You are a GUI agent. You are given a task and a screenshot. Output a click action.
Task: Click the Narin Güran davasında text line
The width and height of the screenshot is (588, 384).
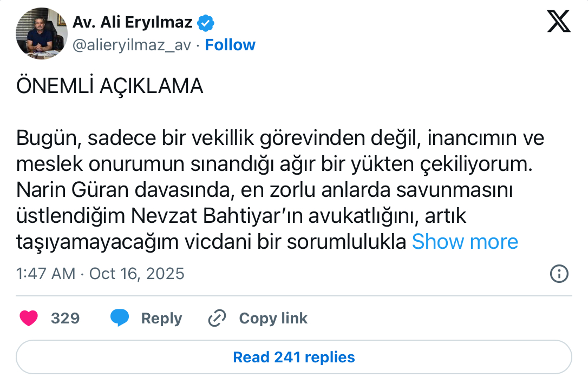coord(265,190)
